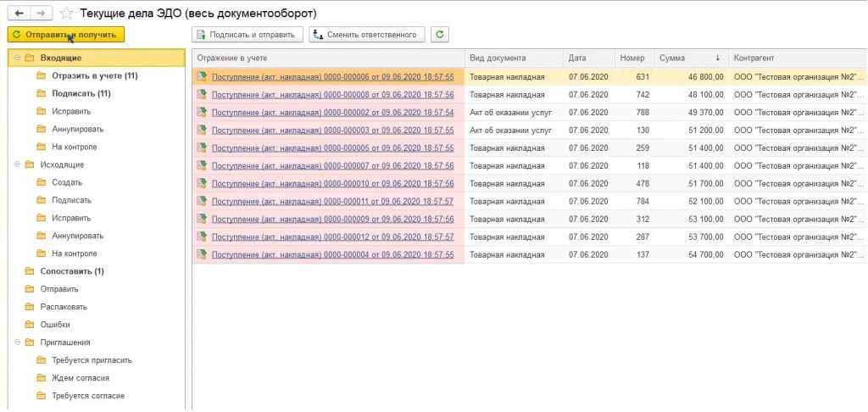Select sum cell 46 800,00

(x=691, y=77)
